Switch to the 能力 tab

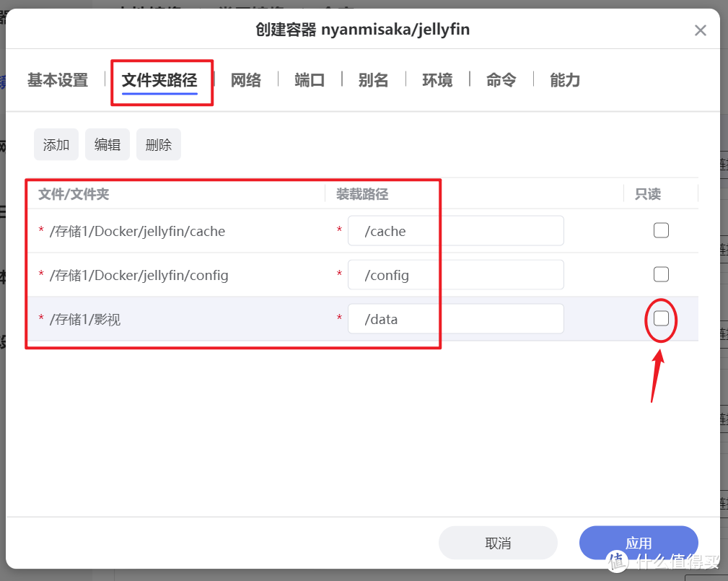(x=564, y=80)
